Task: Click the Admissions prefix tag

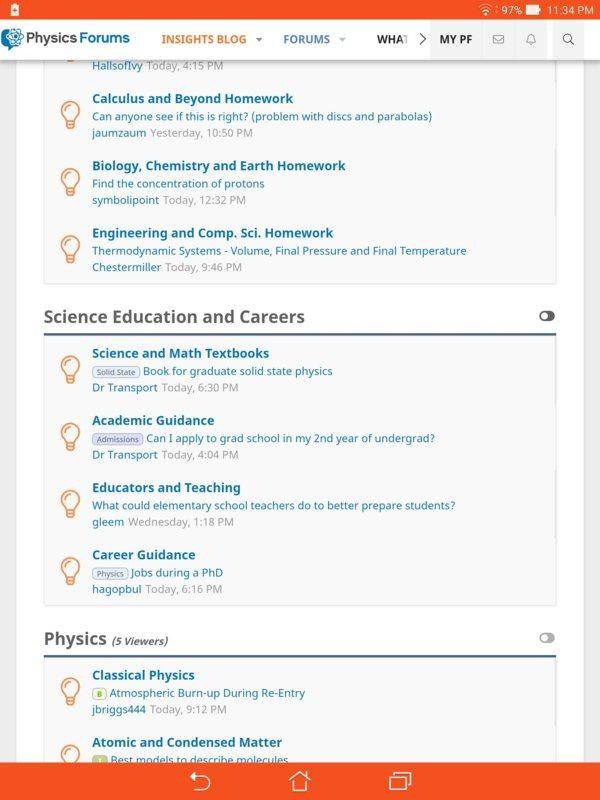Action: [117, 439]
